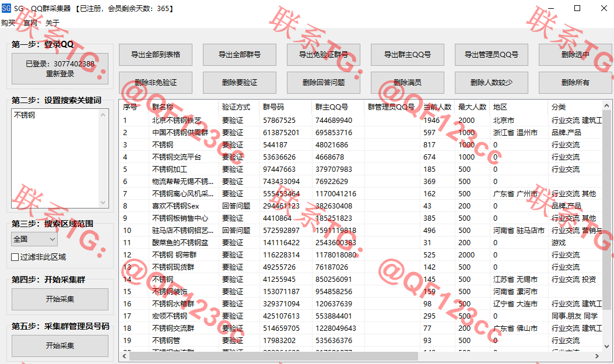
Task: Click 删除非免验证 button
Action: pos(156,83)
